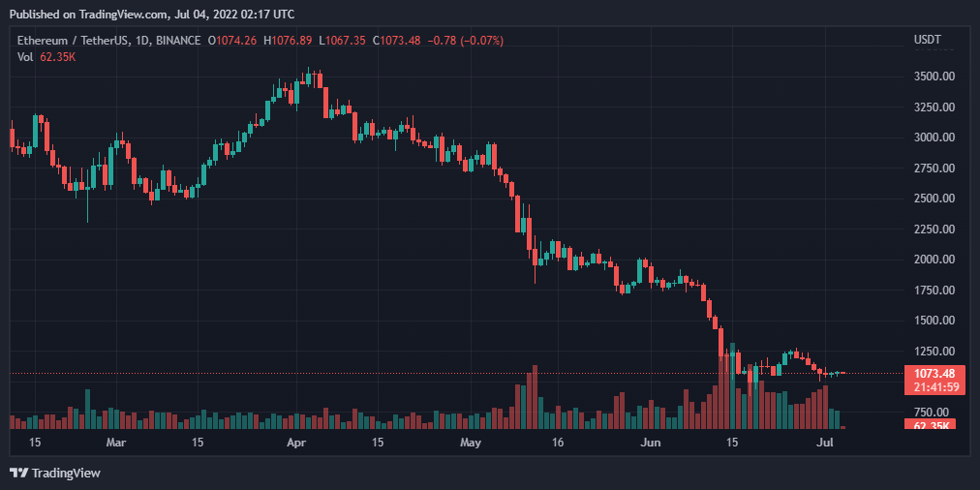Click 2000.00 on the price axis

pyautogui.click(x=934, y=260)
